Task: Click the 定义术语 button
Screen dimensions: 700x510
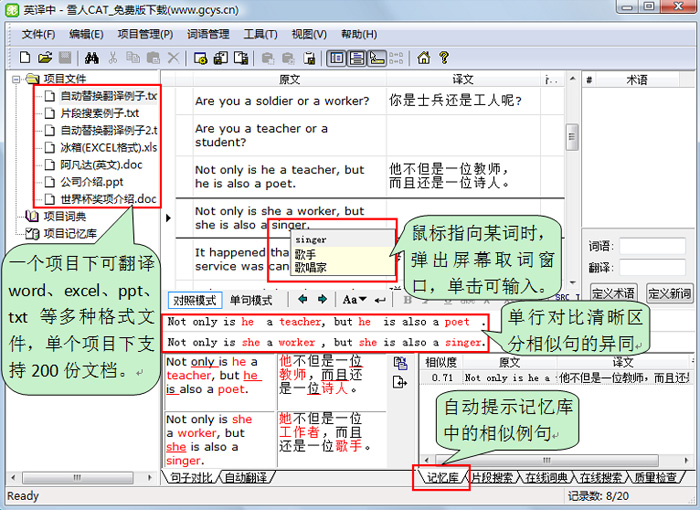Action: (x=612, y=293)
